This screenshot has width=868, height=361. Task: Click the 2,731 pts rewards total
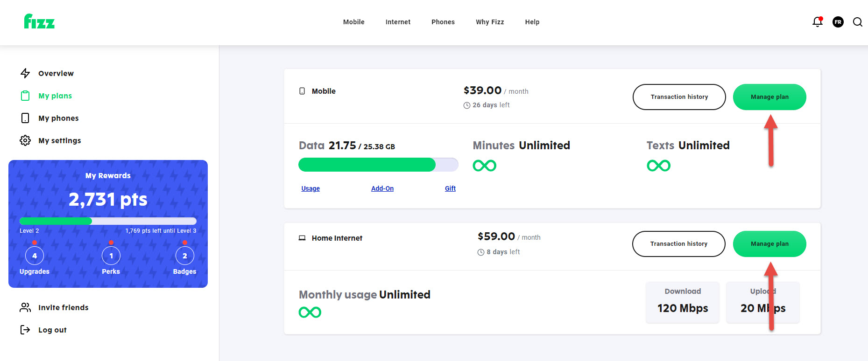[x=108, y=200]
